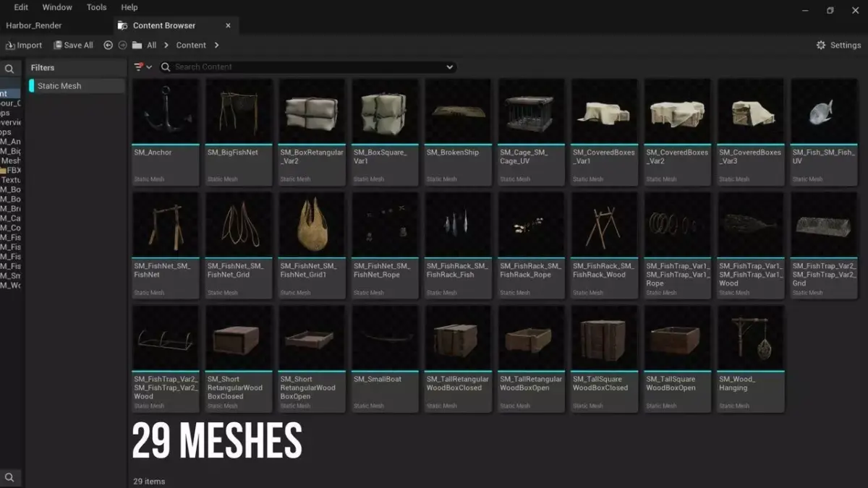Select the SM_FishNet_SM_FishNet_Grid asset

pyautogui.click(x=239, y=246)
